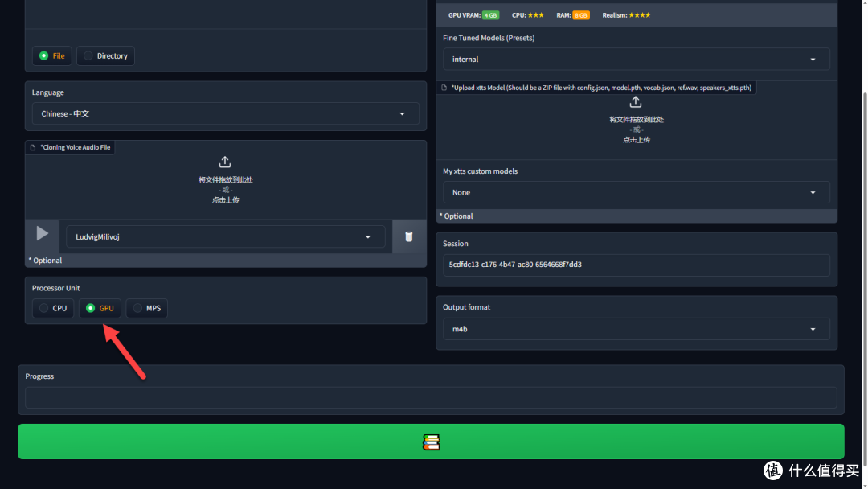Select the File radio option
868x489 pixels.
pos(52,56)
